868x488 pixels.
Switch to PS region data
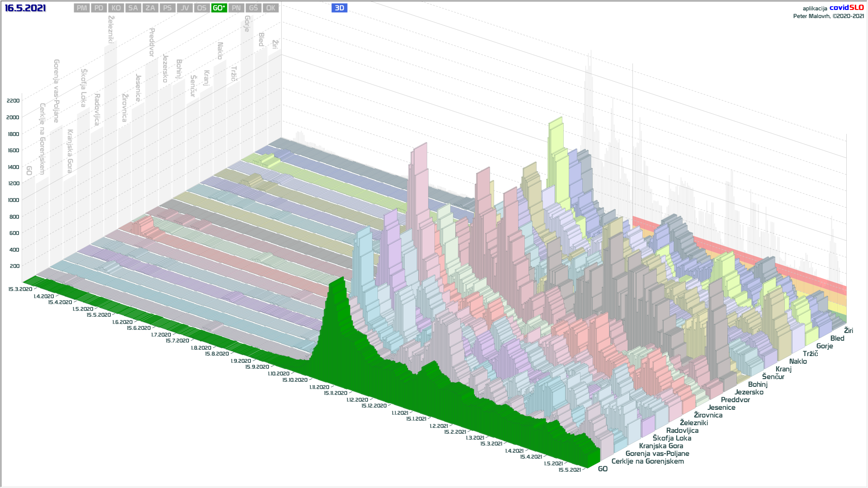(x=167, y=8)
